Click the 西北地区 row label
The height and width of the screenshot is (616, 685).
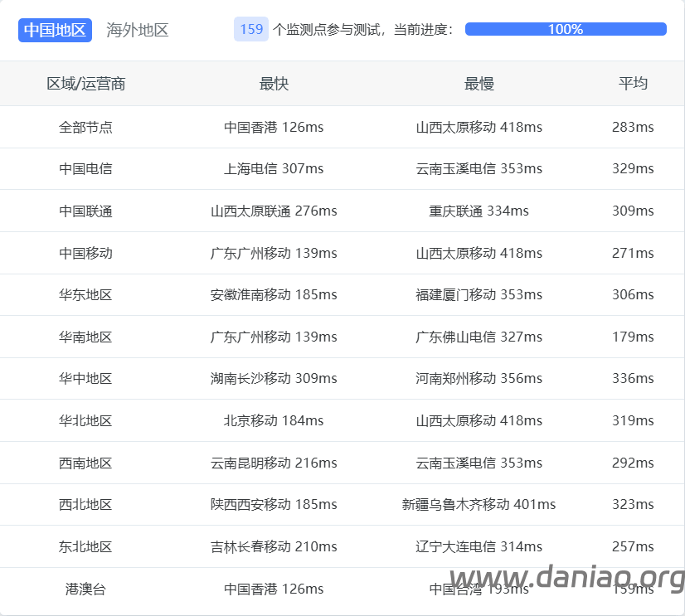(85, 504)
